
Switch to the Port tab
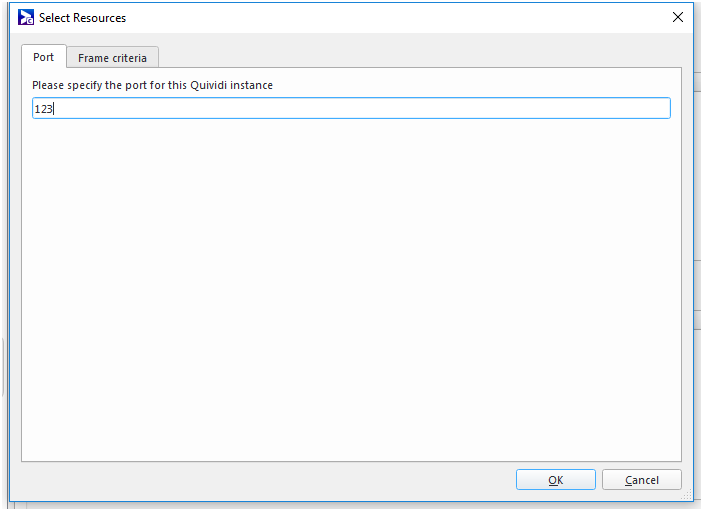tap(44, 57)
